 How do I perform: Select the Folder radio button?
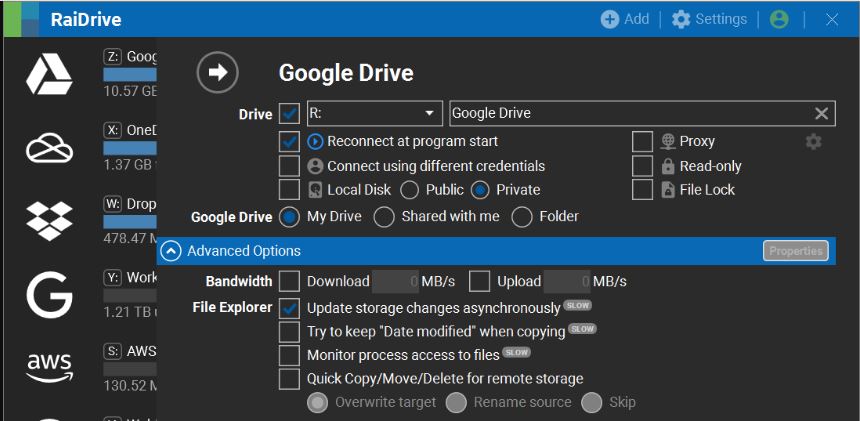pos(522,217)
